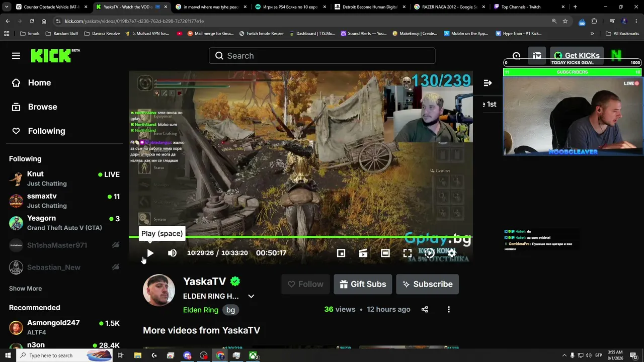Collapse the chat panel arrow icon
The height and width of the screenshot is (362, 644).
pyautogui.click(x=488, y=83)
